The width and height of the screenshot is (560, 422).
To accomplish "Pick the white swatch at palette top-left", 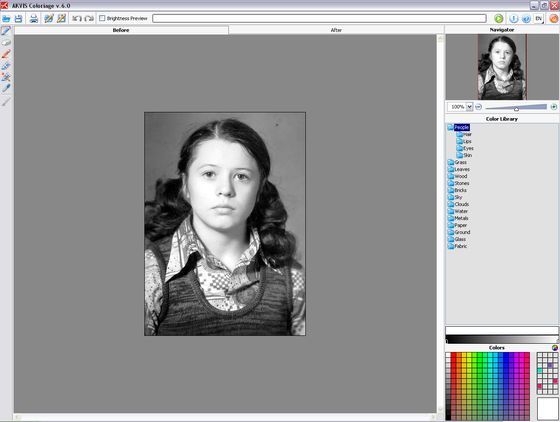I will [x=448, y=355].
